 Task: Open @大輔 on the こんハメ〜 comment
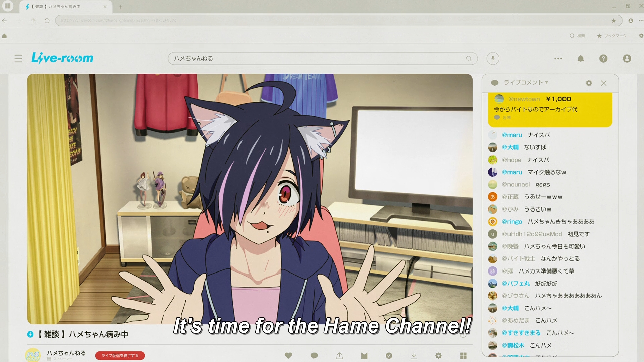tap(510, 308)
